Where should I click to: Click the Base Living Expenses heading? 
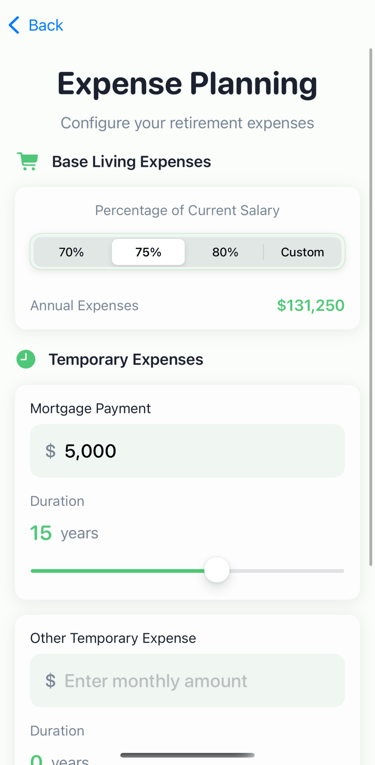click(x=132, y=161)
